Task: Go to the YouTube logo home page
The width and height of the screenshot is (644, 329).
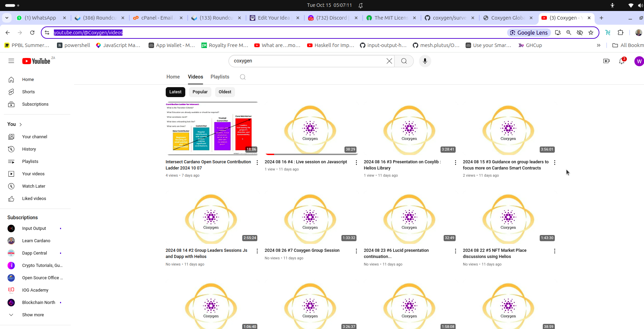Action: tap(36, 61)
